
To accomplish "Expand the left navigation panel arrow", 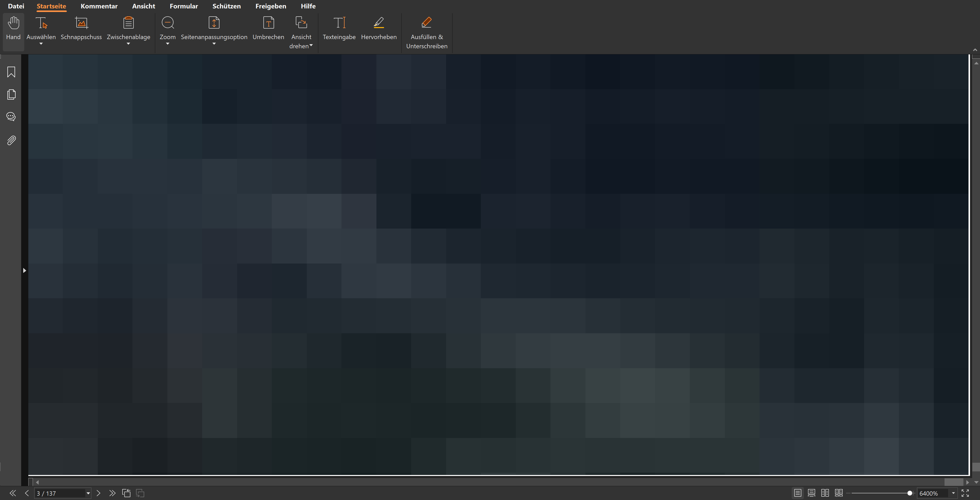I will [x=24, y=270].
